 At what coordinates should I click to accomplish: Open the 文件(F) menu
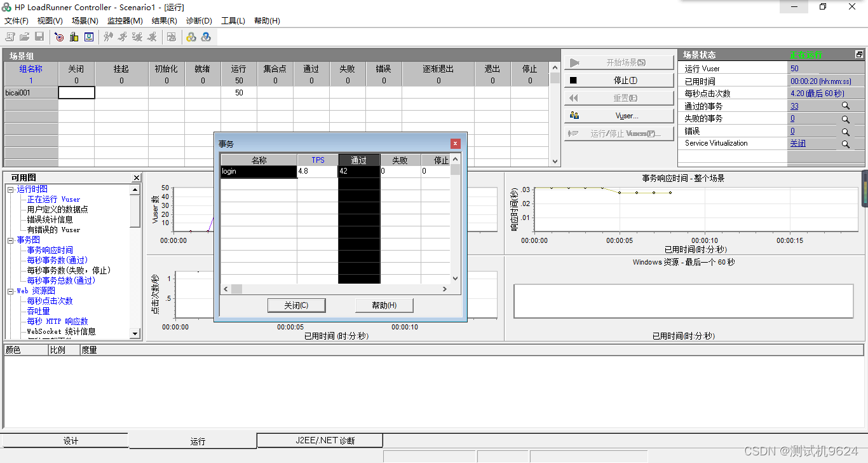click(17, 21)
